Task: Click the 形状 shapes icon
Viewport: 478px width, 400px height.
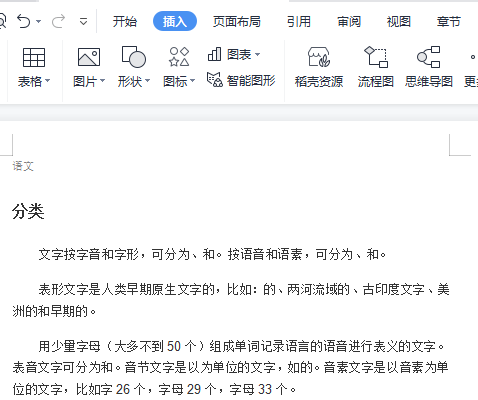Action: [x=134, y=57]
